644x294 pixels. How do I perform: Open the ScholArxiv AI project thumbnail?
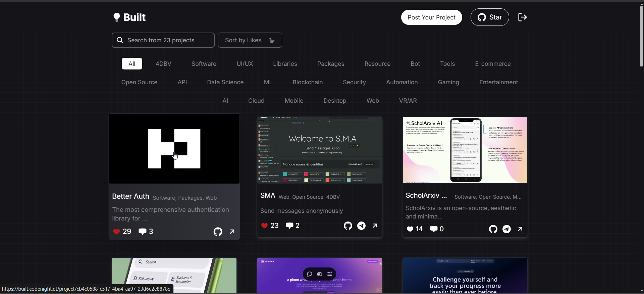click(465, 150)
